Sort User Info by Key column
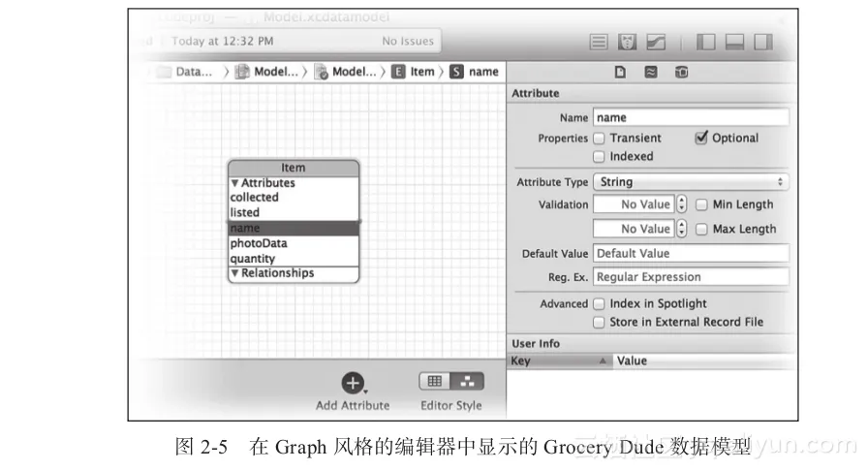This screenshot has height=470, width=868. click(x=559, y=360)
